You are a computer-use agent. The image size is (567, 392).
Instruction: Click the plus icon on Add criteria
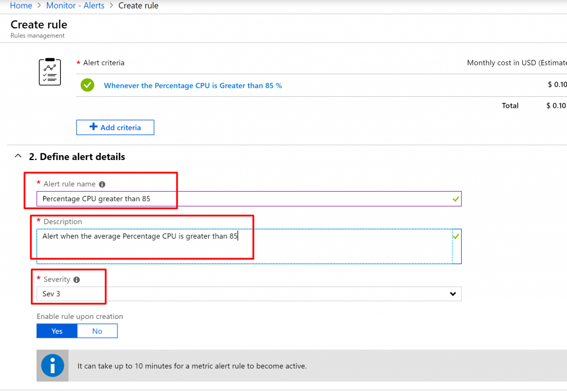[x=93, y=127]
